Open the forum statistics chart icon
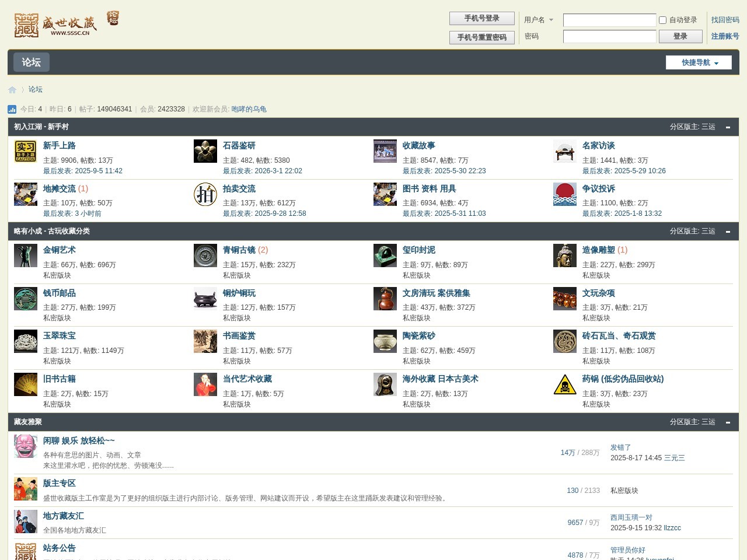 pos(12,109)
